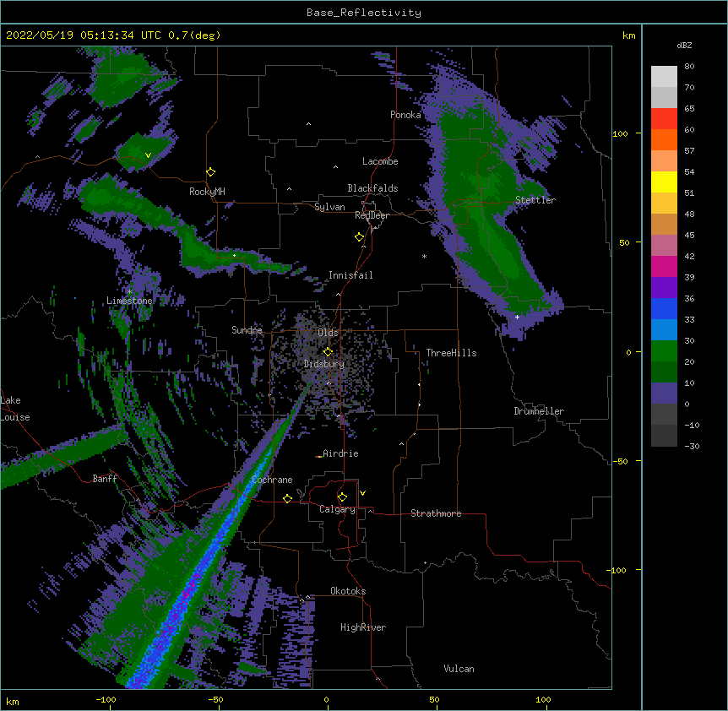Click the 65 value on dBZ legend
The height and width of the screenshot is (711, 728).
689,108
